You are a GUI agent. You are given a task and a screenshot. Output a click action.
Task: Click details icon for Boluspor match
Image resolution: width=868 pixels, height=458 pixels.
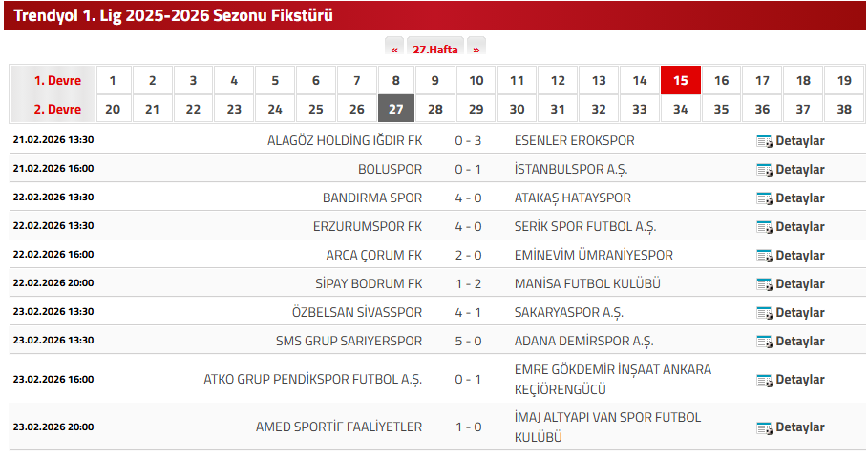pyautogui.click(x=764, y=170)
